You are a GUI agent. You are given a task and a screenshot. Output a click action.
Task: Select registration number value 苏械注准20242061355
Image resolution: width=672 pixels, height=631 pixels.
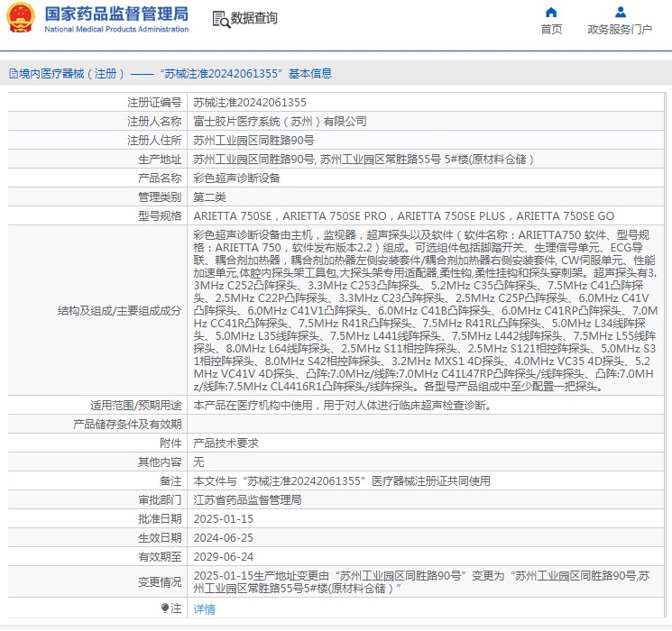tap(250, 103)
